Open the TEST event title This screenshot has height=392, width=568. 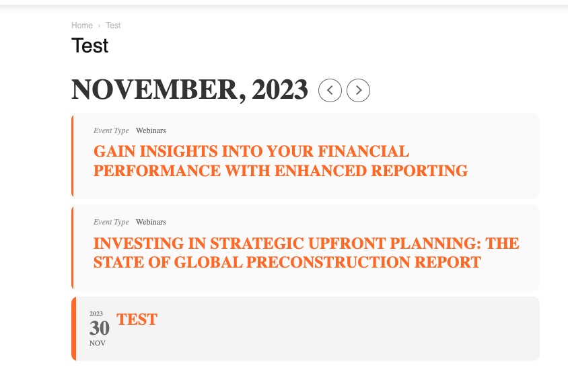click(137, 319)
